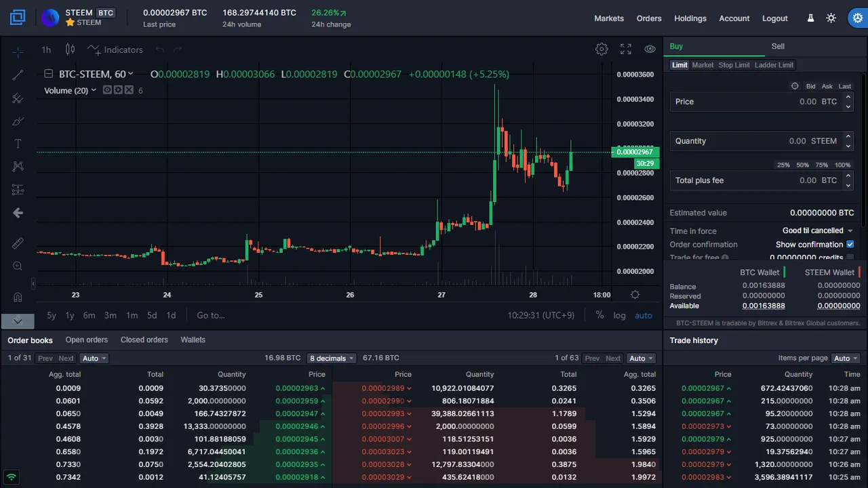
Task: Click the time axis settings gear
Action: tap(635, 295)
